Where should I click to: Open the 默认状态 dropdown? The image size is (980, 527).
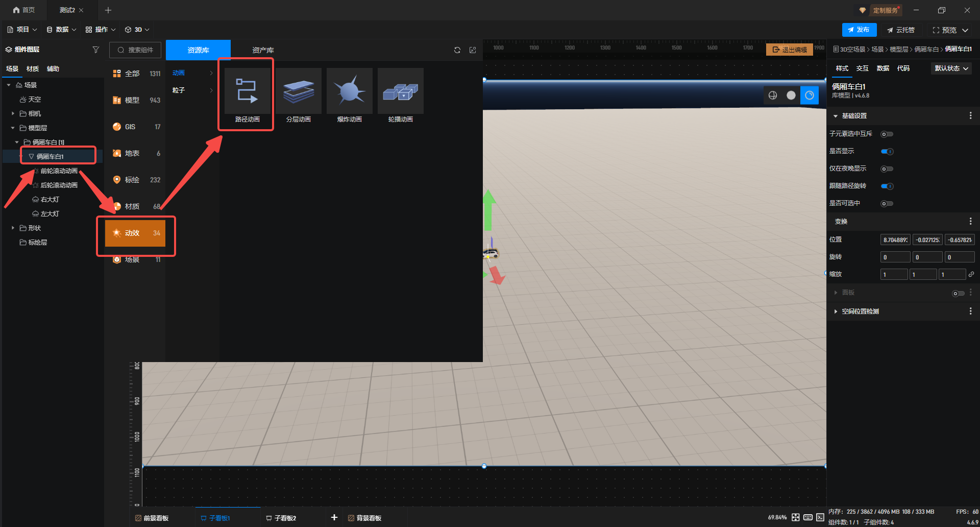(951, 68)
